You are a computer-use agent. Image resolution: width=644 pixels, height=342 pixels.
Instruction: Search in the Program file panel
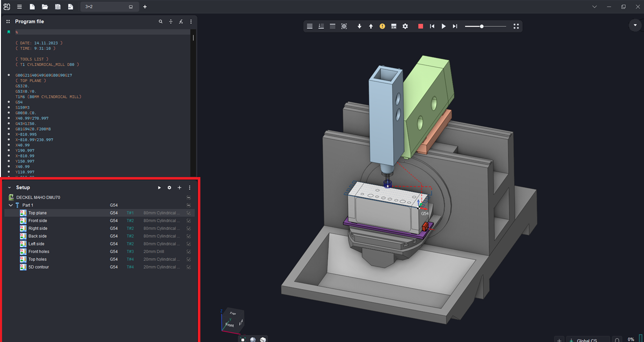pyautogui.click(x=160, y=22)
